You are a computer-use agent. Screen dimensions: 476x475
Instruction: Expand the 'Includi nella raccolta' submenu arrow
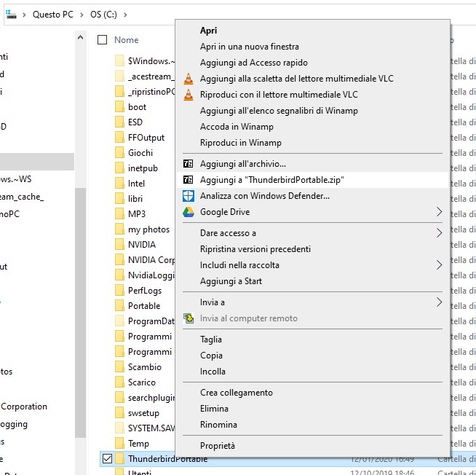point(439,265)
